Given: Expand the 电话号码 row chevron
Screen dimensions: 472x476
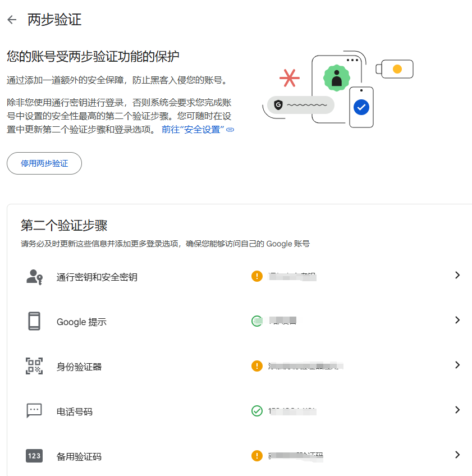Looking at the screenshot, I should pyautogui.click(x=457, y=410).
